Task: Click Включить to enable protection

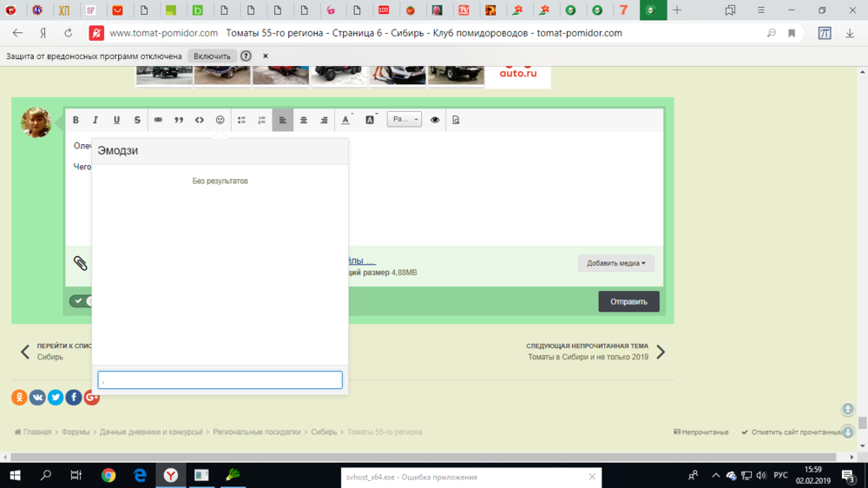Action: point(212,56)
